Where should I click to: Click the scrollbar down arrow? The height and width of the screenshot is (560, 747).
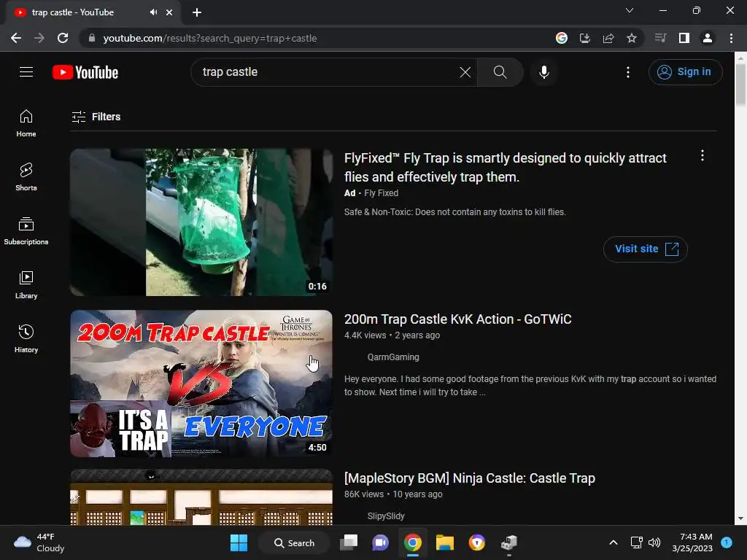point(740,518)
